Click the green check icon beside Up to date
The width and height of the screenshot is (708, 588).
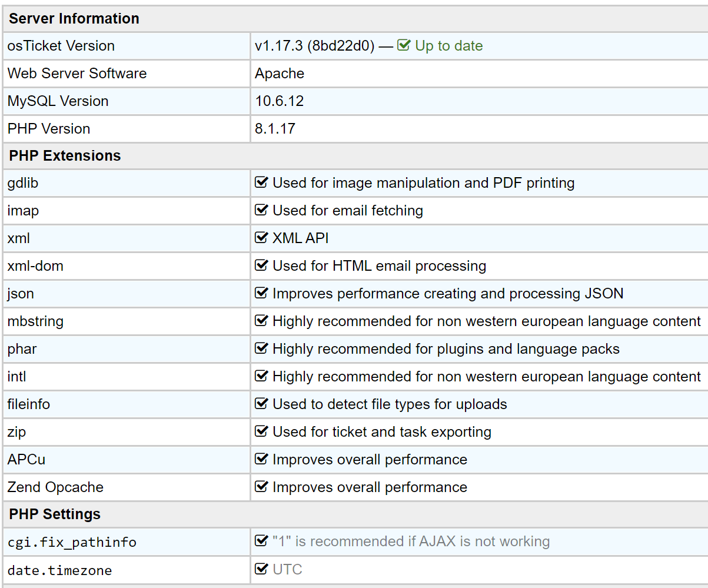click(x=404, y=45)
